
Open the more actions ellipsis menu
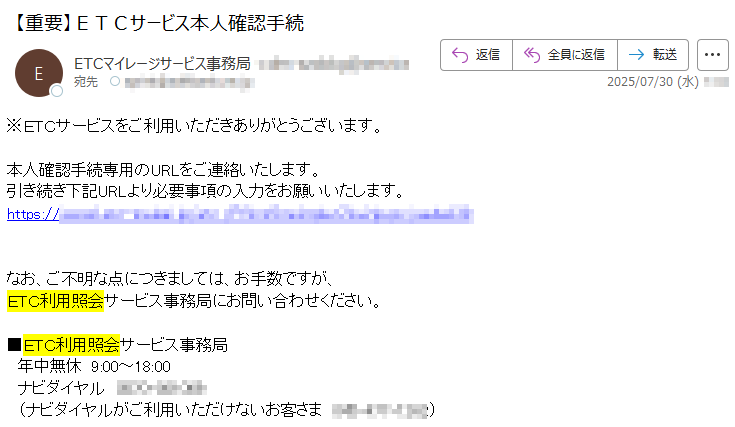pos(712,55)
